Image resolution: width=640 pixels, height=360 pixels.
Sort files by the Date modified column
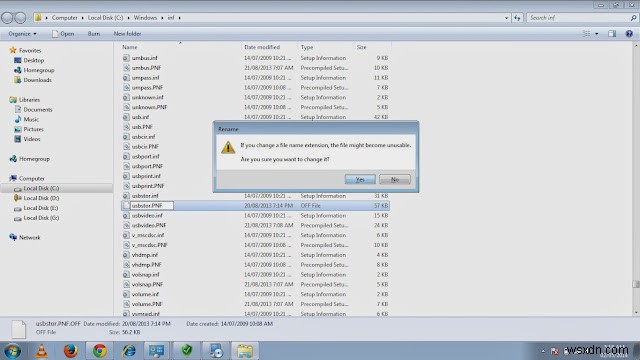point(262,47)
